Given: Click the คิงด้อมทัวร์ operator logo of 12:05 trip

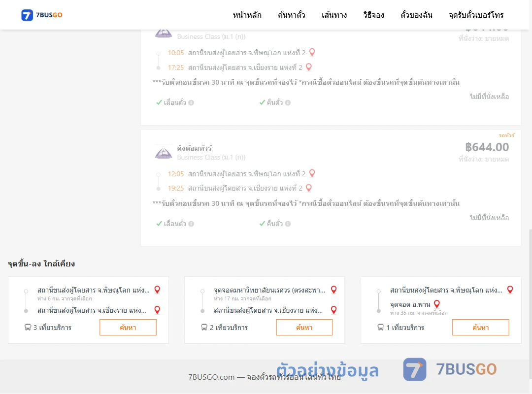Looking at the screenshot, I should 164,152.
